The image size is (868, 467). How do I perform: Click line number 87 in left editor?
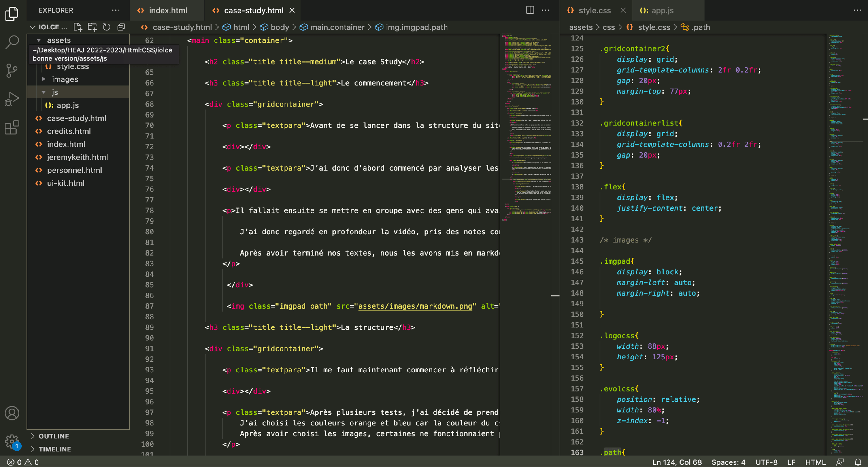(x=149, y=306)
